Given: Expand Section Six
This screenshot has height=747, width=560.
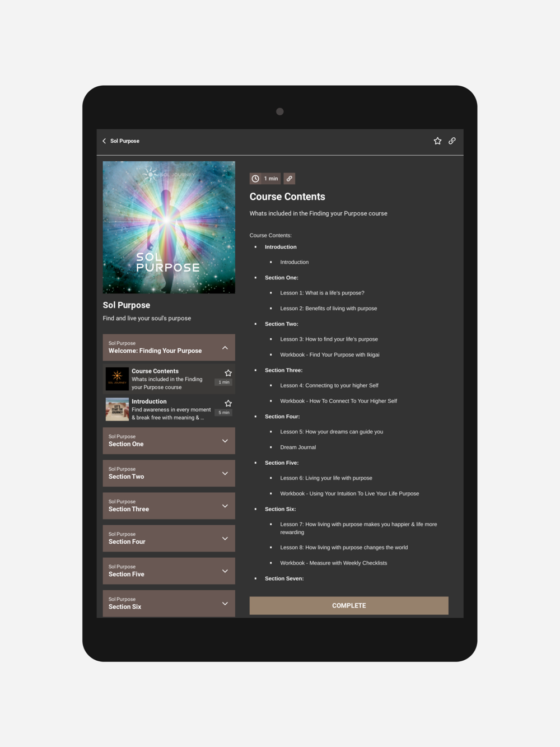Looking at the screenshot, I should point(169,603).
